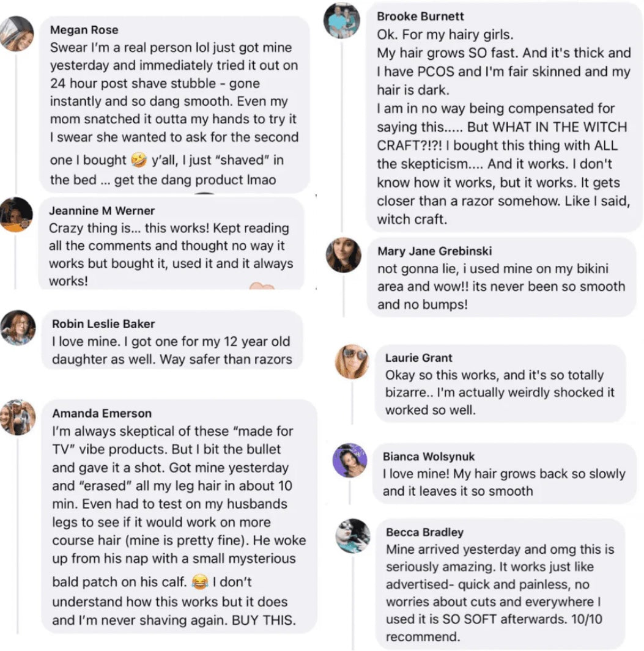This screenshot has width=644, height=651.
Task: Click Robin Leslie Baker's profile picture
Action: [18, 328]
